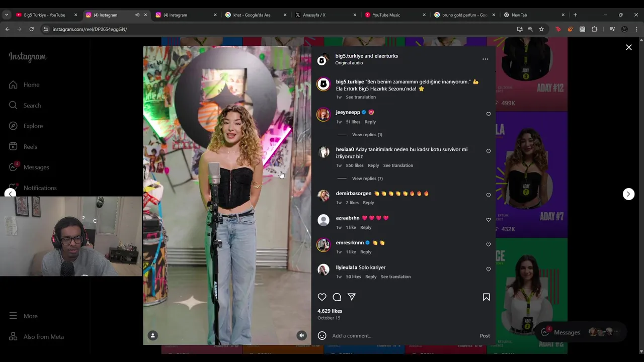Click the Instagram logo

coord(27,57)
